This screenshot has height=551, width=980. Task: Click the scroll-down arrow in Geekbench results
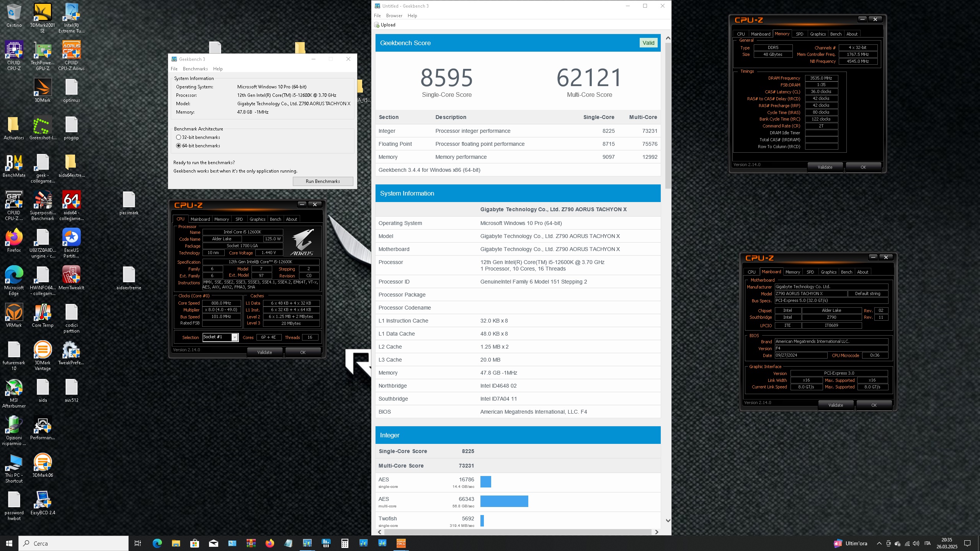pos(668,521)
